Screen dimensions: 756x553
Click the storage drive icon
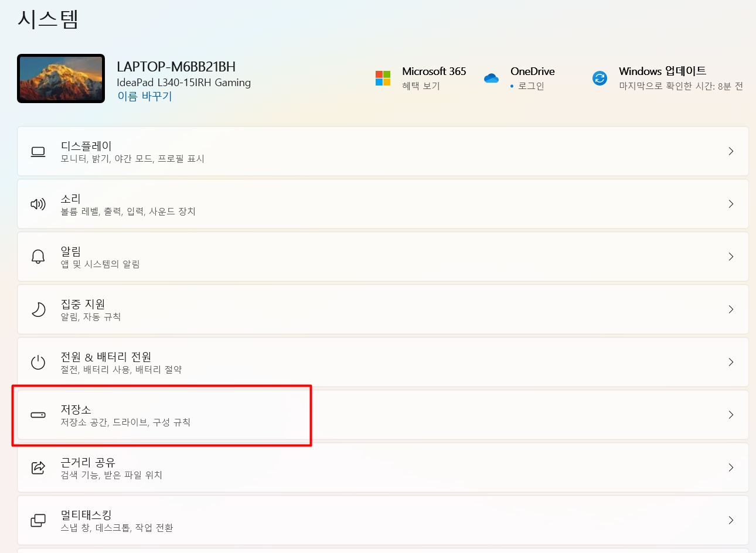click(x=38, y=415)
